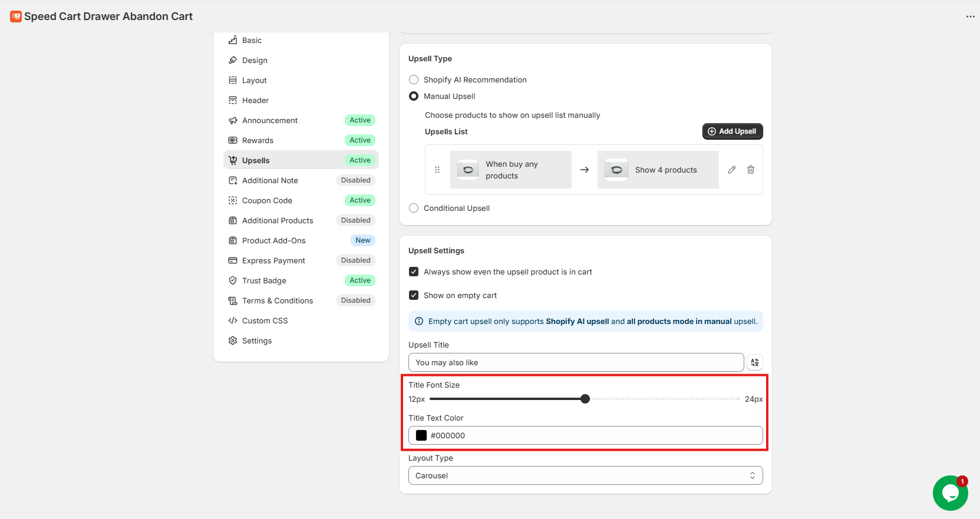
Task: Click the translate icon beside Upsell Title
Action: 754,362
